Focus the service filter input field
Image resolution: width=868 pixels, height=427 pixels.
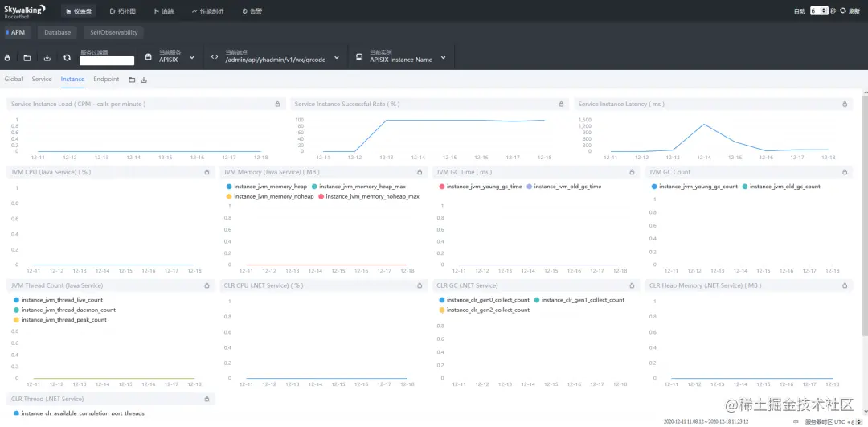(107, 60)
